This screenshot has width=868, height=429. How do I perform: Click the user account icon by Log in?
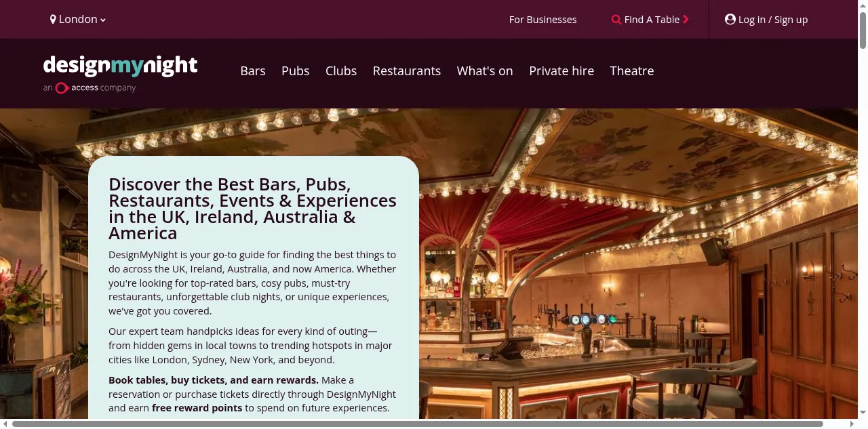(x=730, y=19)
